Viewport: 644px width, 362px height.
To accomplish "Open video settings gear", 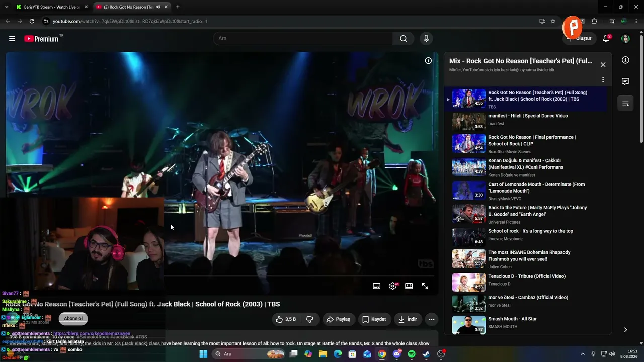I will (393, 286).
